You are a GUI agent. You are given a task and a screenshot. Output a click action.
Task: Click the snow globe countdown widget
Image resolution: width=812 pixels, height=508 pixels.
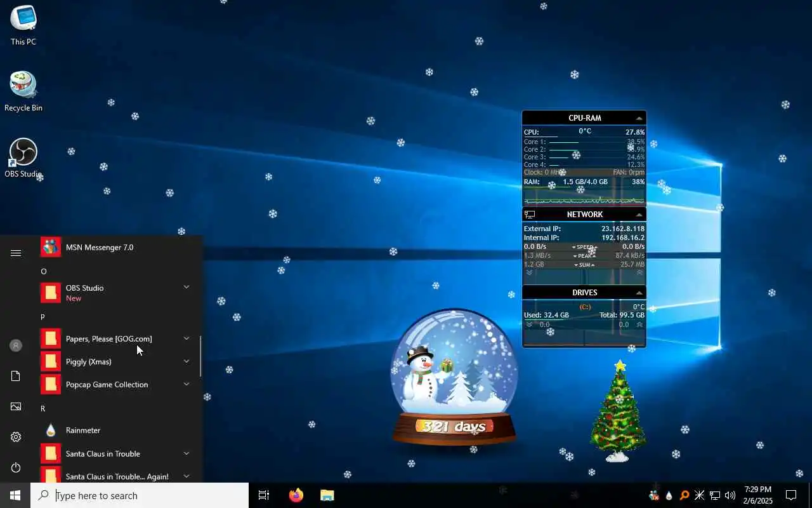point(454,377)
